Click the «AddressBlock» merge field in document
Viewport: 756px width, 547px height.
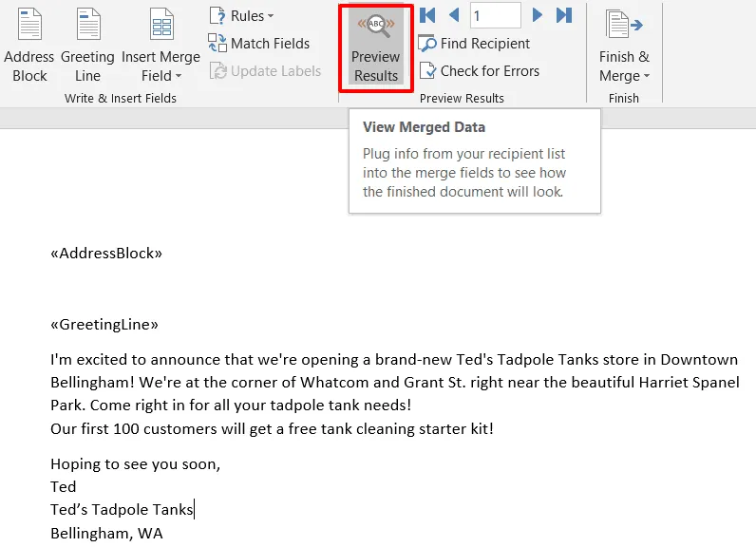106,254
